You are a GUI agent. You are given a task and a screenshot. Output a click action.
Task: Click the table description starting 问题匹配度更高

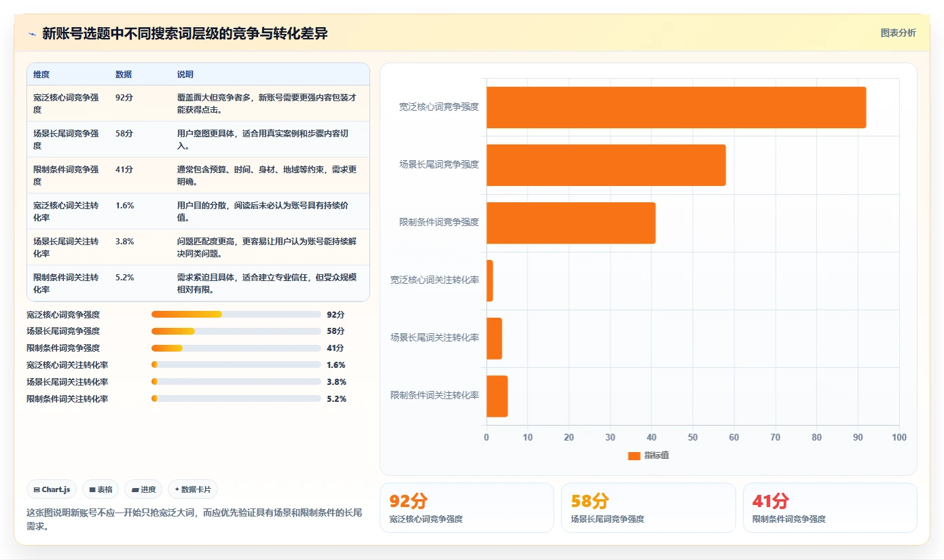click(267, 247)
